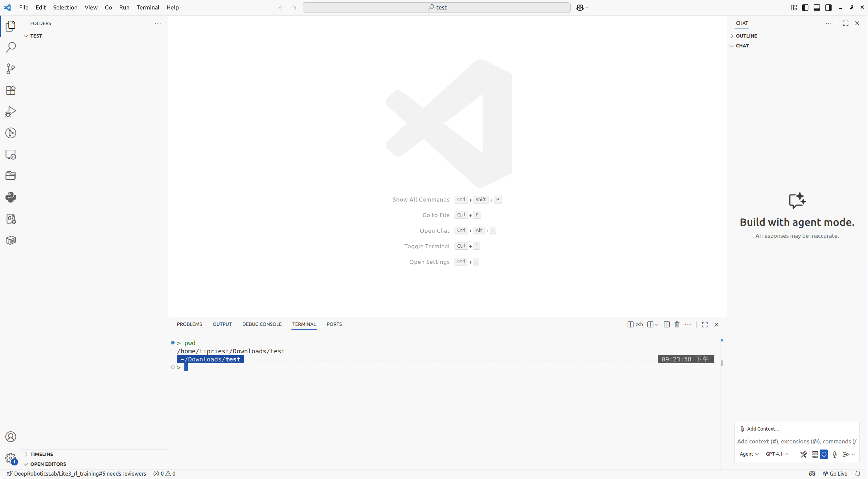This screenshot has width=868, height=479.
Task: Open the Search view
Action: point(11,47)
